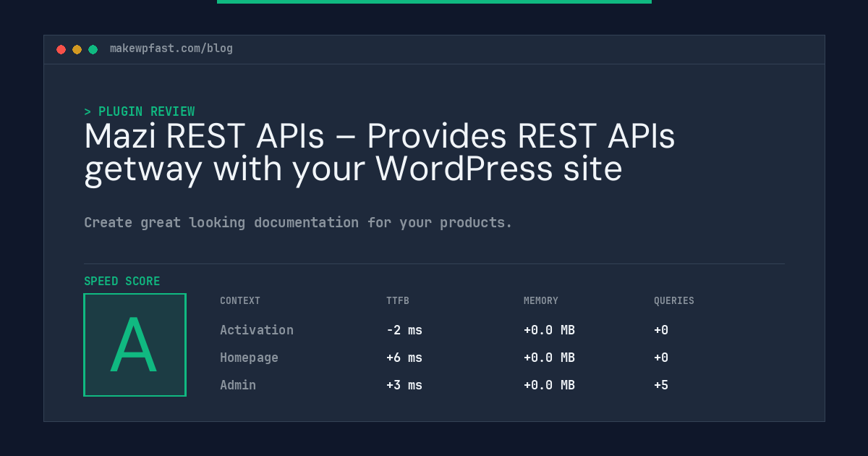Click the makewpfast.com/blog address text
Image resolution: width=868 pixels, height=456 pixels.
coord(171,48)
